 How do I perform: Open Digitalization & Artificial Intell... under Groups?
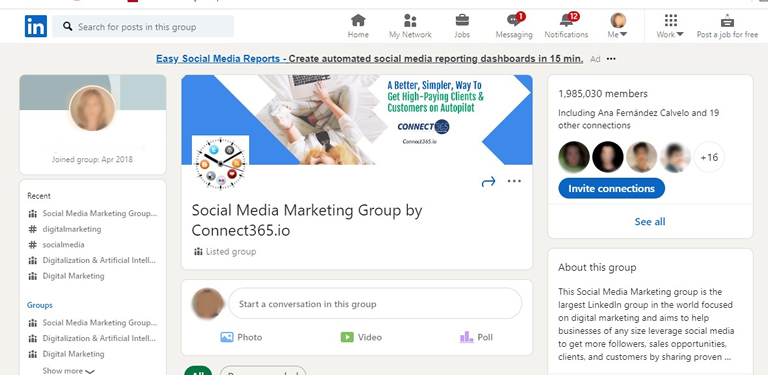coord(93,338)
